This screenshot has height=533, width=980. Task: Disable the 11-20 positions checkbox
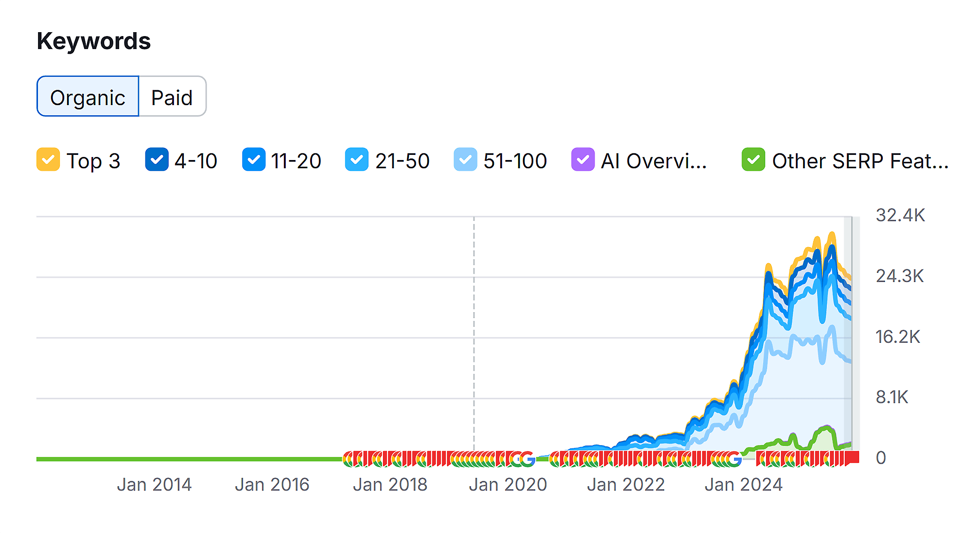[x=254, y=160]
